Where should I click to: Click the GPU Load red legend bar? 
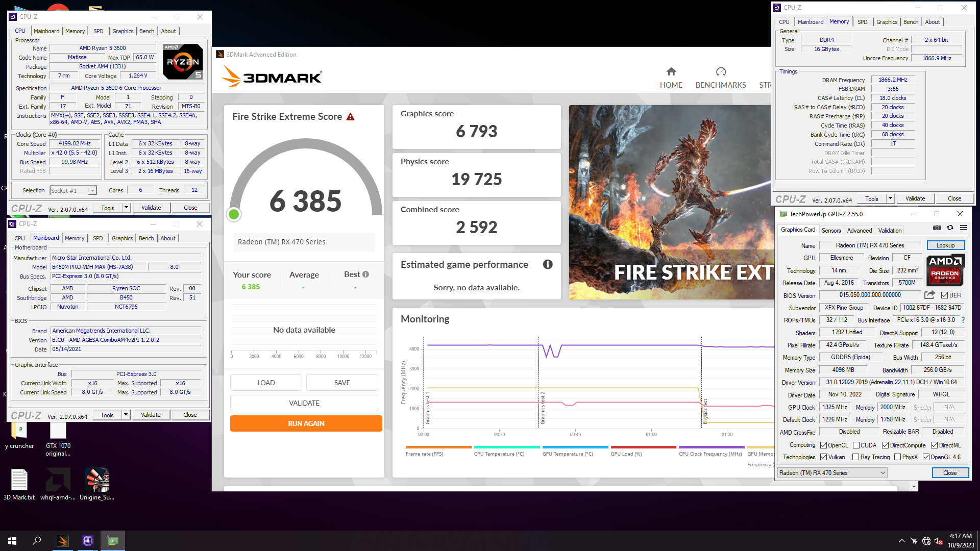tap(644, 447)
